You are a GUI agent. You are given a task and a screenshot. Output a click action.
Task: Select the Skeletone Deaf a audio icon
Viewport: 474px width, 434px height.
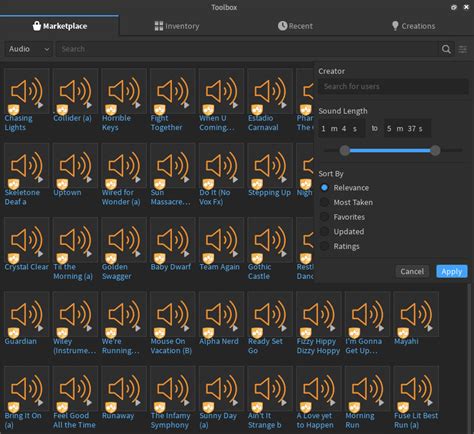point(27,165)
